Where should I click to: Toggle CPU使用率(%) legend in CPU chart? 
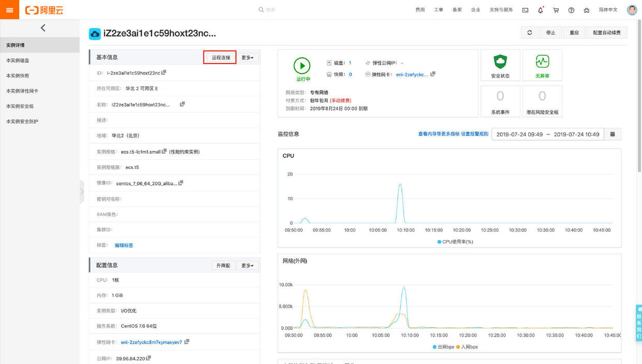click(455, 241)
